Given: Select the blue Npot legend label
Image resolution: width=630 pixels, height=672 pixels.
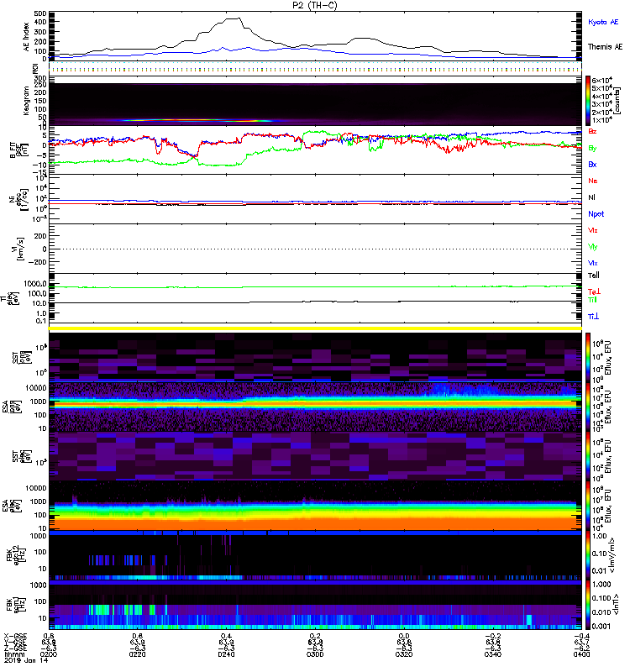Looking at the screenshot, I should click(596, 214).
